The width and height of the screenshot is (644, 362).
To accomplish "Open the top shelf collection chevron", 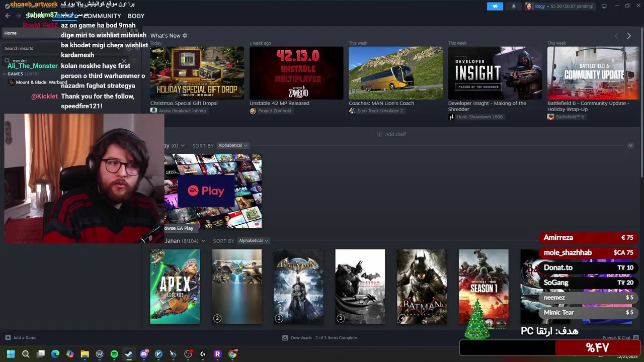I will coord(182,145).
